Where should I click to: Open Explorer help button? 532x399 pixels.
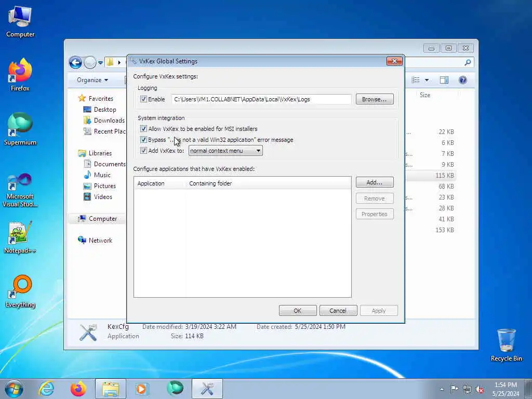tap(463, 80)
